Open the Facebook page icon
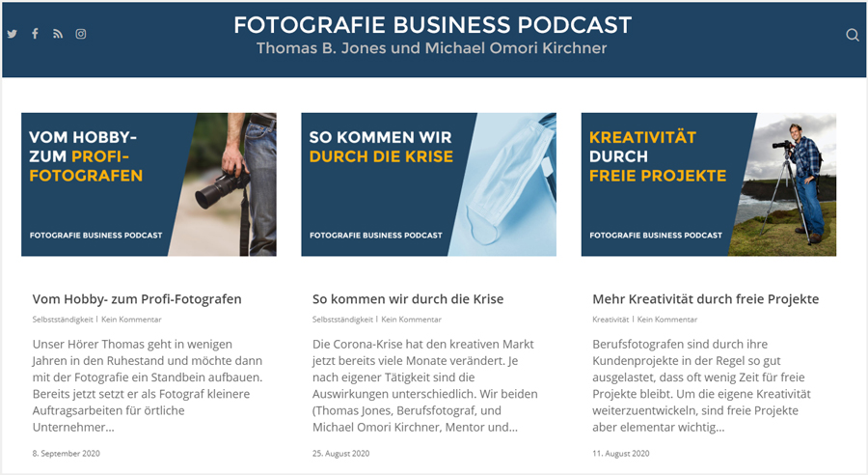 [x=35, y=34]
